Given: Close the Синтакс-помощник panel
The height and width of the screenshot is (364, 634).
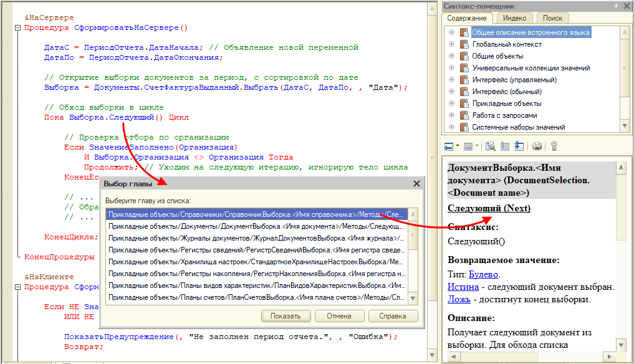Looking at the screenshot, I should (x=627, y=6).
